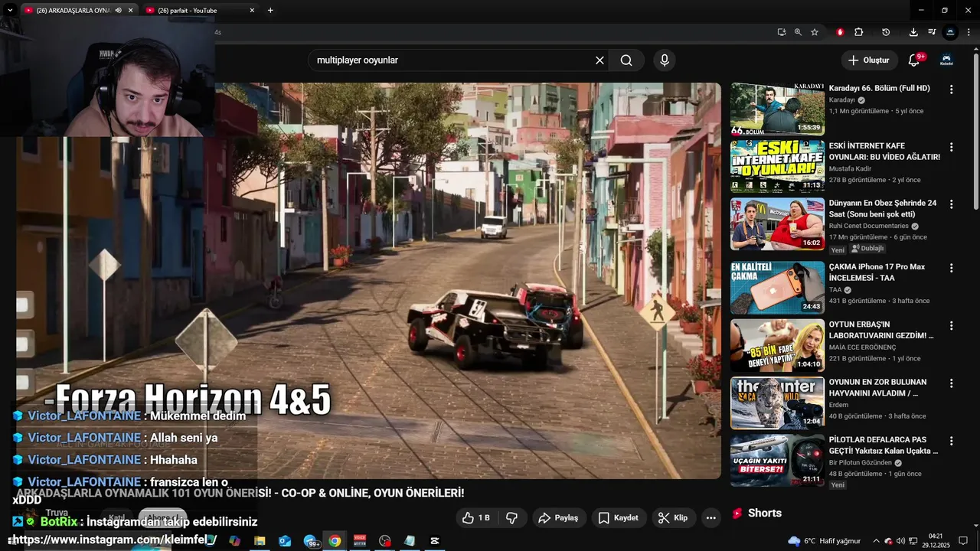This screenshot has height=551, width=980.
Task: Open CapCut from the taskbar
Action: 435,541
